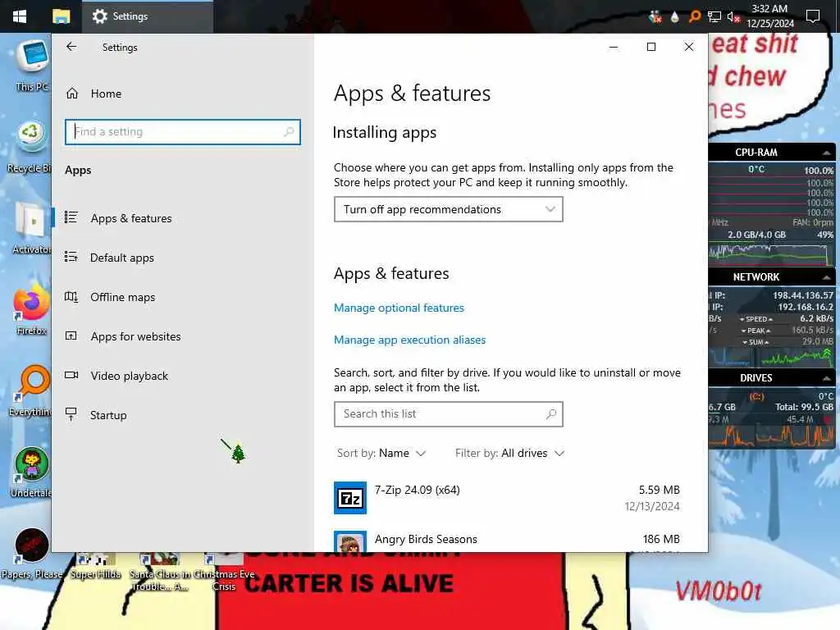Focus the Search this list field
The height and width of the screenshot is (630, 840).
pyautogui.click(x=449, y=414)
